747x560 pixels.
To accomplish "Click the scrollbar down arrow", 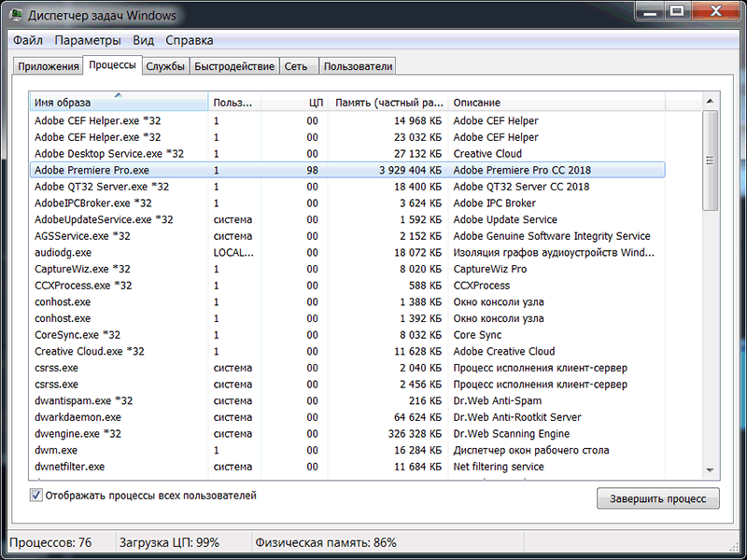I will (710, 470).
